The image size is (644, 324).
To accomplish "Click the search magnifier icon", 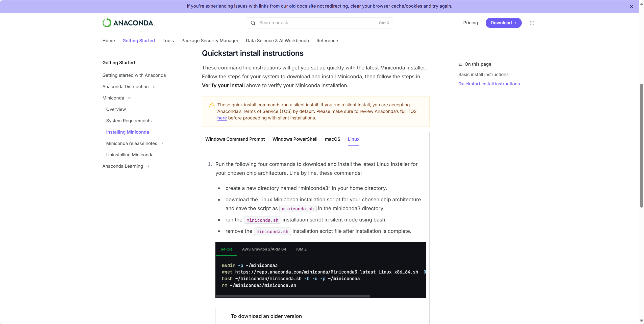I will [253, 23].
